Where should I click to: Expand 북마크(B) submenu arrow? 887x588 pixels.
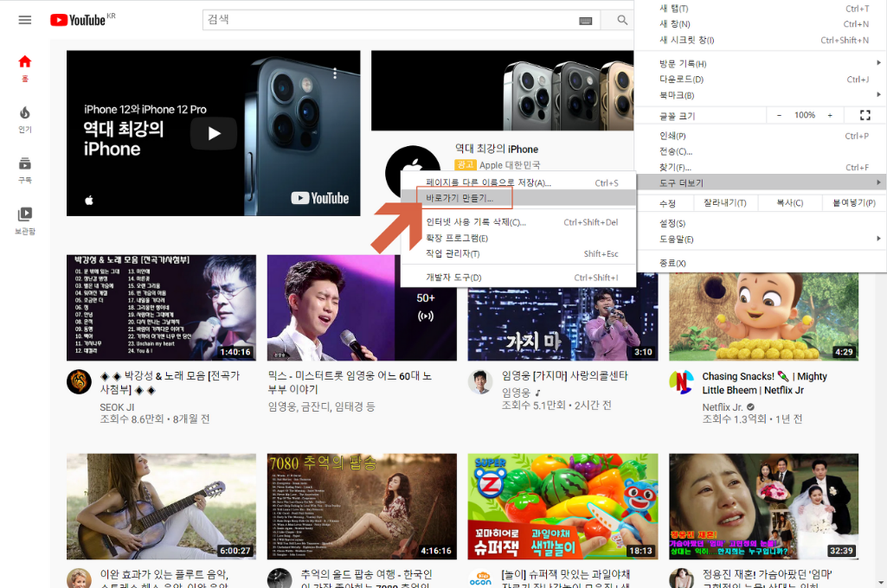[878, 94]
